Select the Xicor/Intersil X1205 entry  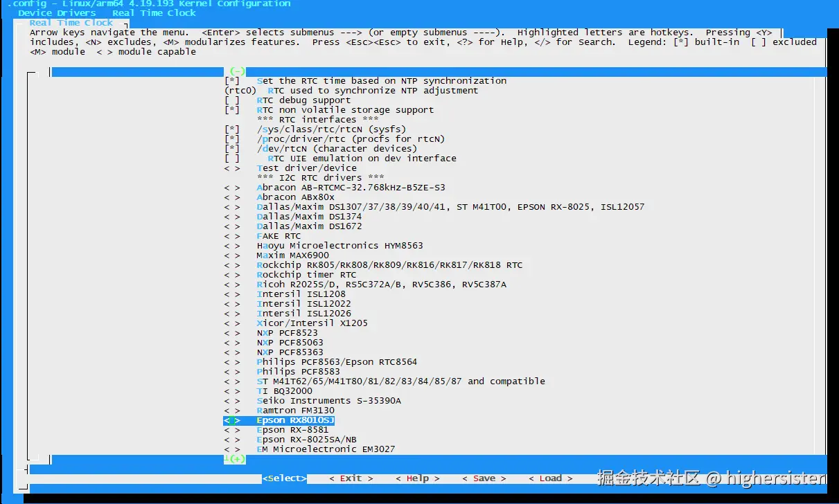(x=312, y=323)
